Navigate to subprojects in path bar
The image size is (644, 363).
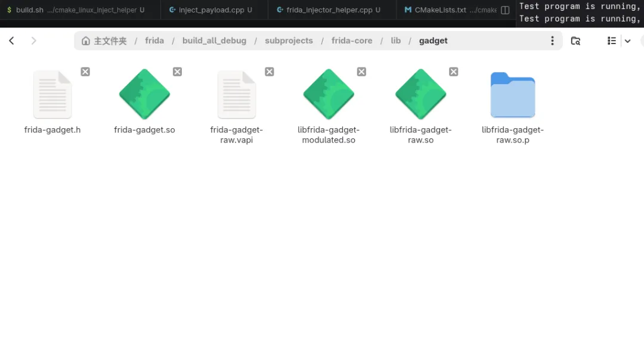(x=289, y=41)
